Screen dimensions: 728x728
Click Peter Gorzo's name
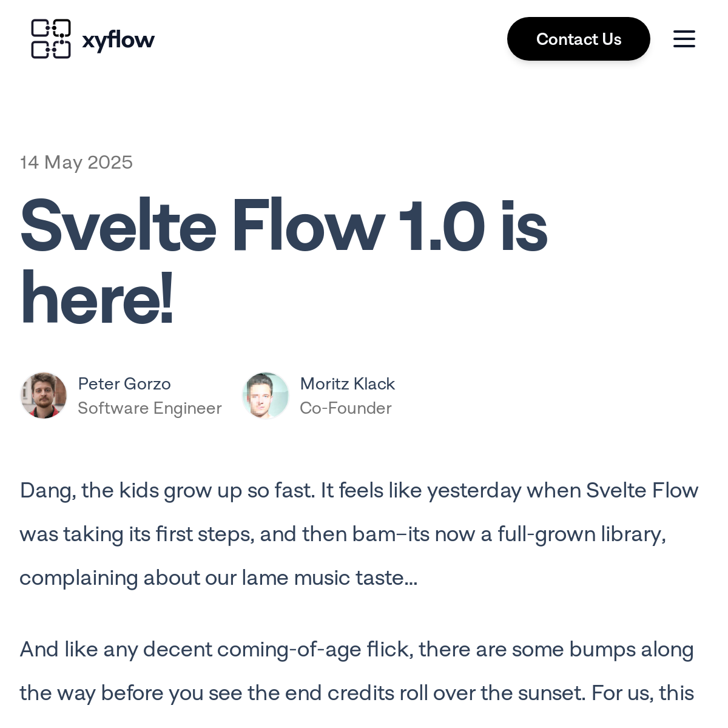point(124,383)
